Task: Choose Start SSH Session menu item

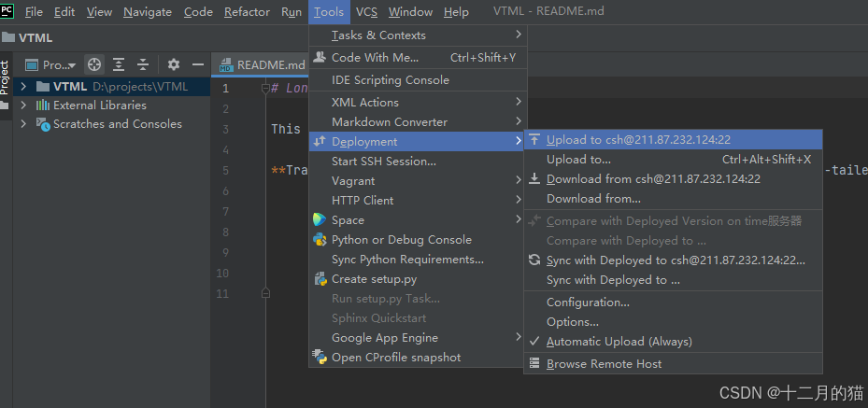Action: coord(418,162)
